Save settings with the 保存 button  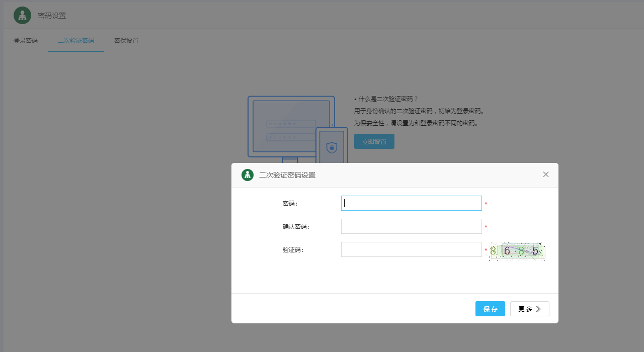(490, 309)
